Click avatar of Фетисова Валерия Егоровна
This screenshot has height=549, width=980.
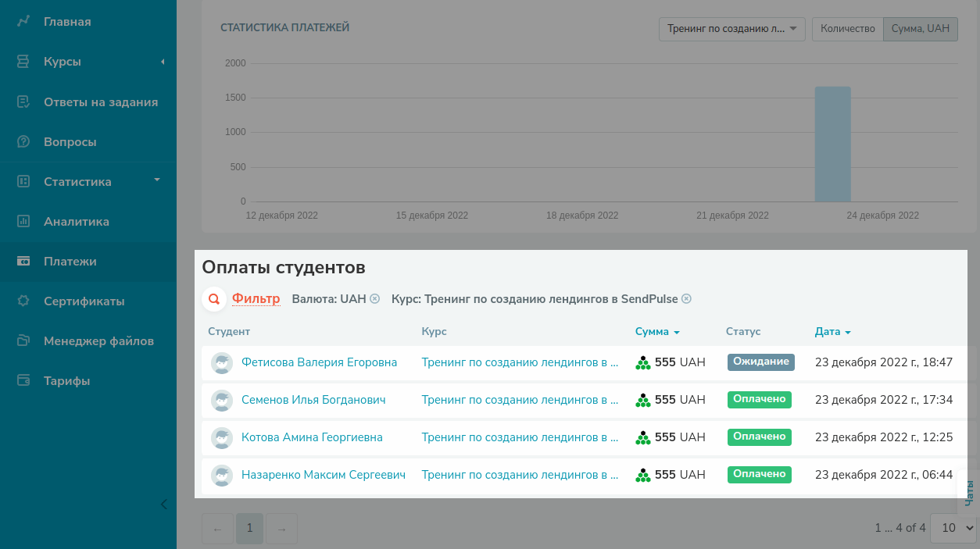[223, 363]
